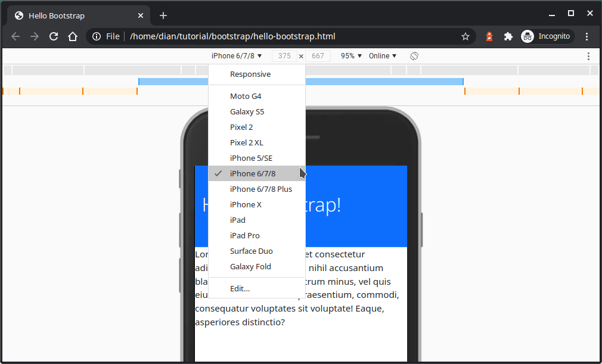
Task: Click the browser back arrow icon
Action: pos(15,36)
